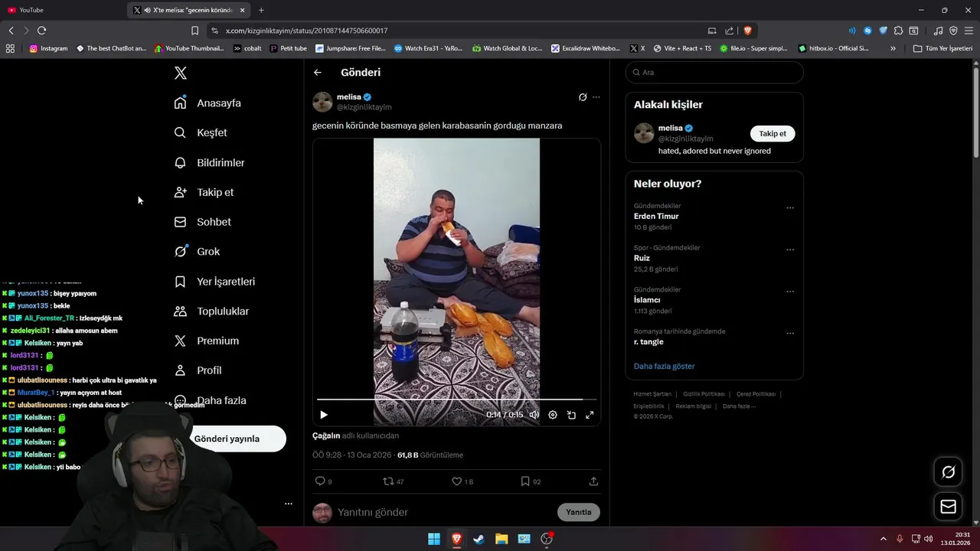The image size is (980, 551).
Task: Switch to YouTube browser tab
Action: point(63,10)
